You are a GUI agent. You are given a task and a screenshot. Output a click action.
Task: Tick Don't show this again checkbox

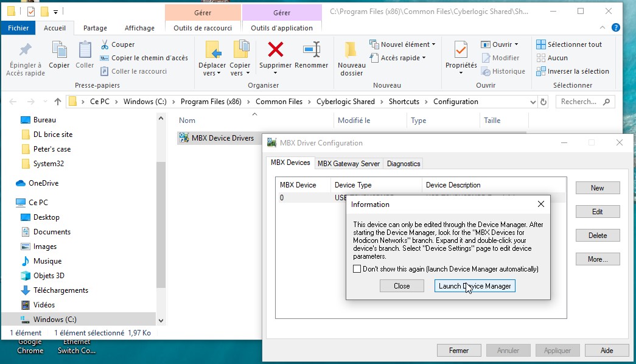(357, 268)
